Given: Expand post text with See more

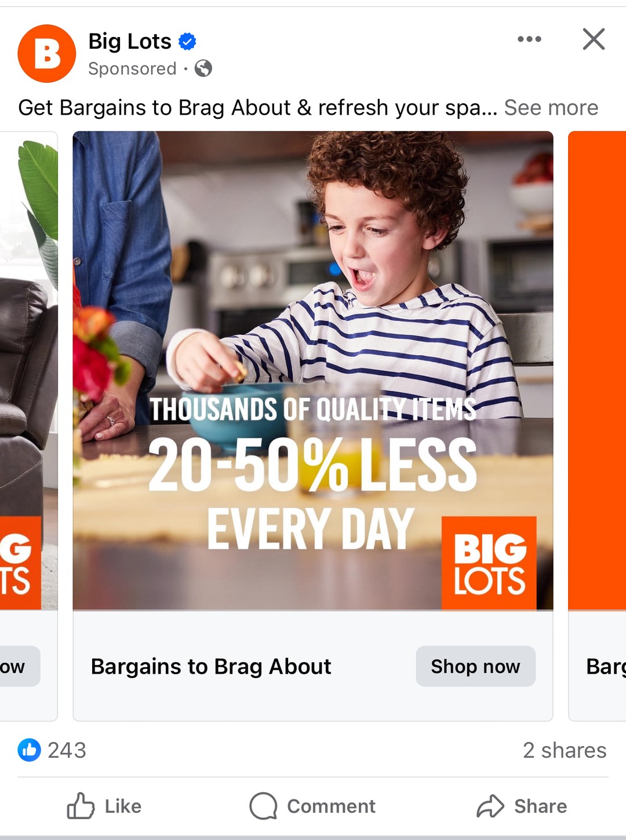Looking at the screenshot, I should click(x=551, y=108).
